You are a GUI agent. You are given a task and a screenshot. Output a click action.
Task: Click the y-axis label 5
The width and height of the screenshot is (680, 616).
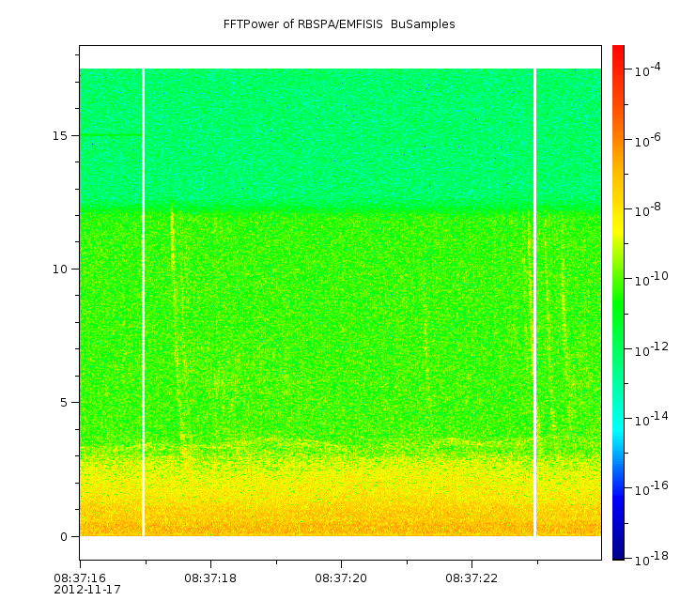64,403
